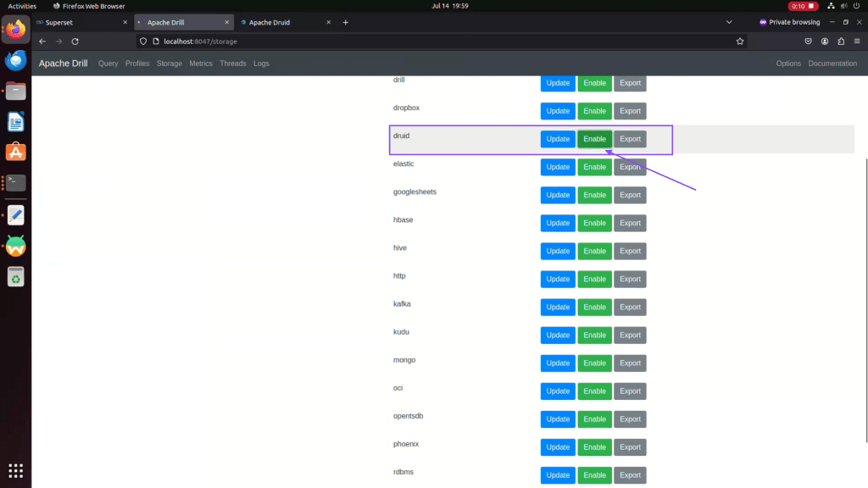Enable the druid storage plugin

click(594, 139)
